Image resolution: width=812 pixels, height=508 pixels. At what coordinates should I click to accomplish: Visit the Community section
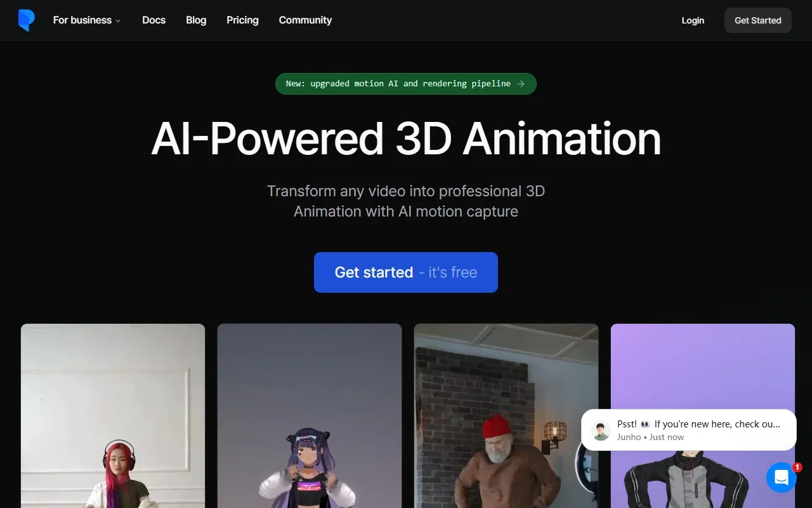coord(305,20)
